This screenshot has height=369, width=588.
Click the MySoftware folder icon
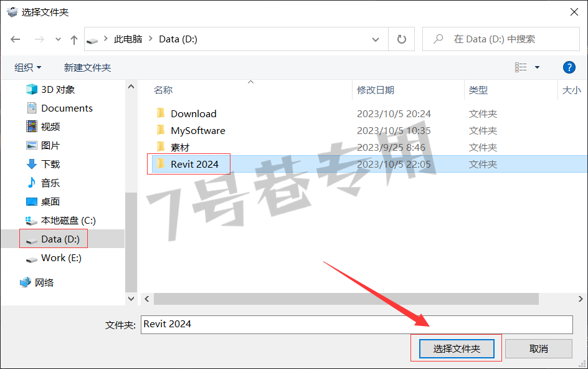pyautogui.click(x=161, y=130)
